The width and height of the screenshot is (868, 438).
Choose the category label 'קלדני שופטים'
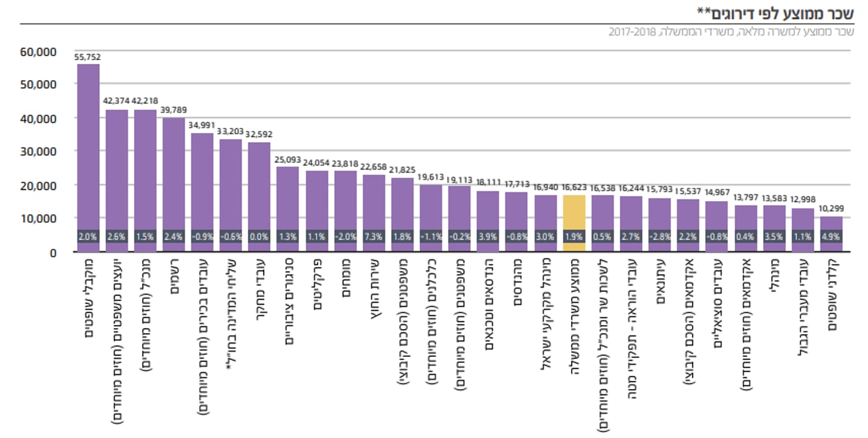click(x=831, y=295)
